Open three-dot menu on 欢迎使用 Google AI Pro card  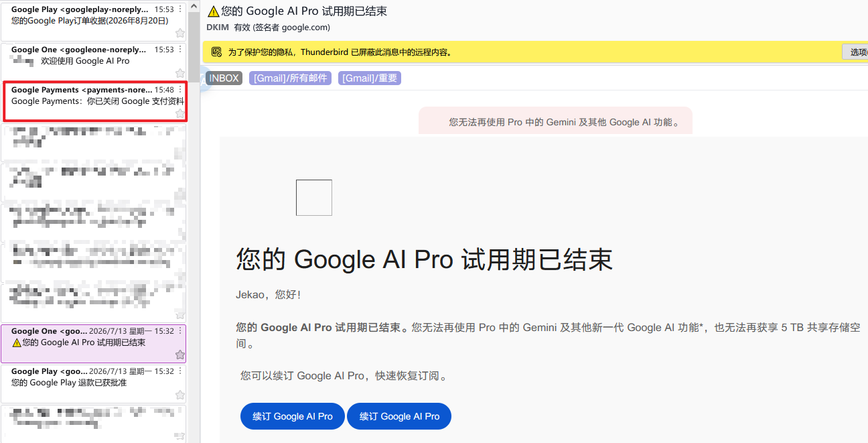click(x=180, y=50)
